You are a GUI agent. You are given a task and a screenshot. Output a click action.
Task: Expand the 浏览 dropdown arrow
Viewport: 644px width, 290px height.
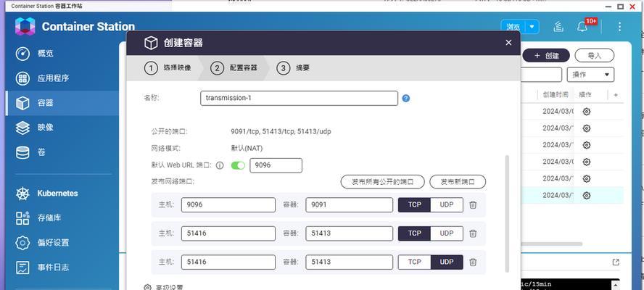[x=532, y=27]
